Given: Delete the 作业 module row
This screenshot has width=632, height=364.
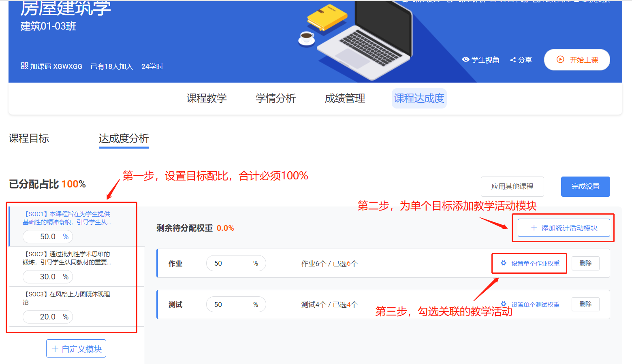Looking at the screenshot, I should pyautogui.click(x=585, y=263).
